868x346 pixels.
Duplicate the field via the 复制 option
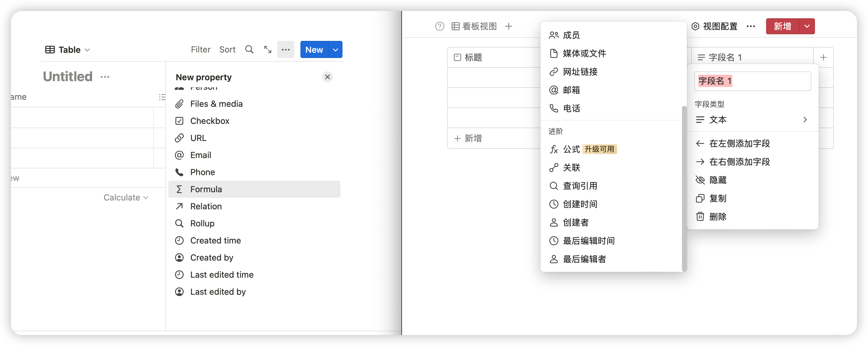pos(718,198)
